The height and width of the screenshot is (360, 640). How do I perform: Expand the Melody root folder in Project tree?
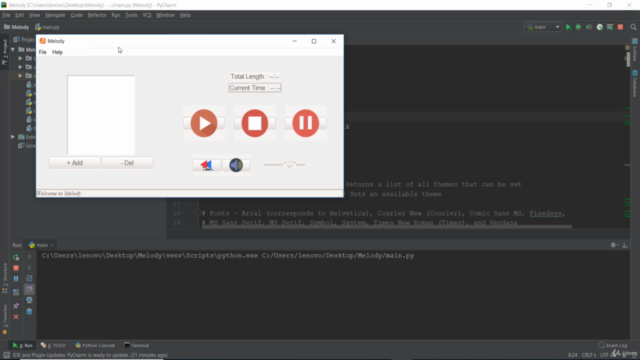pyautogui.click(x=13, y=49)
